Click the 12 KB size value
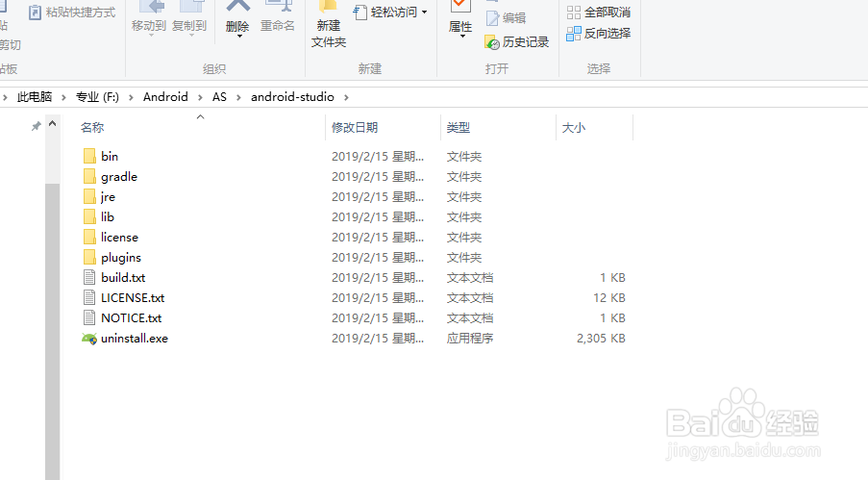The width and height of the screenshot is (868, 480). pyautogui.click(x=608, y=297)
